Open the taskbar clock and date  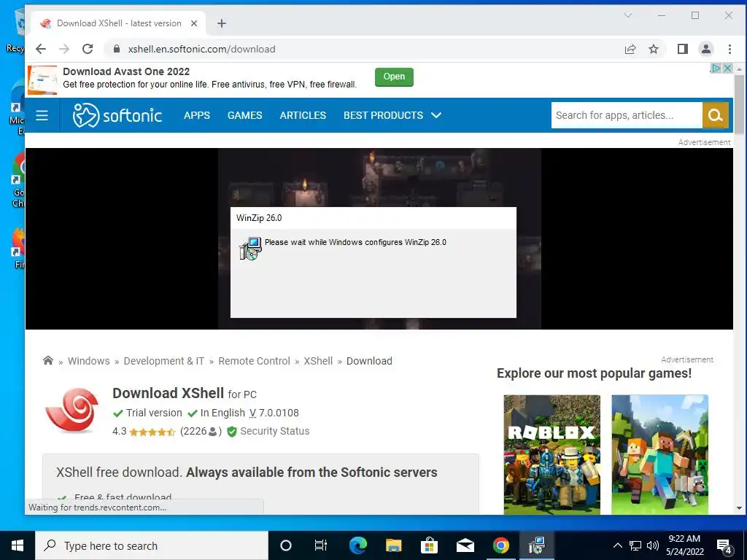pyautogui.click(x=684, y=545)
